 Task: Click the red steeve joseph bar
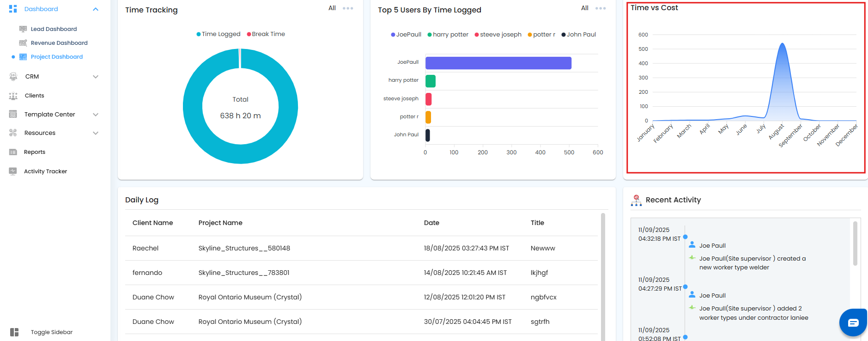tap(429, 99)
